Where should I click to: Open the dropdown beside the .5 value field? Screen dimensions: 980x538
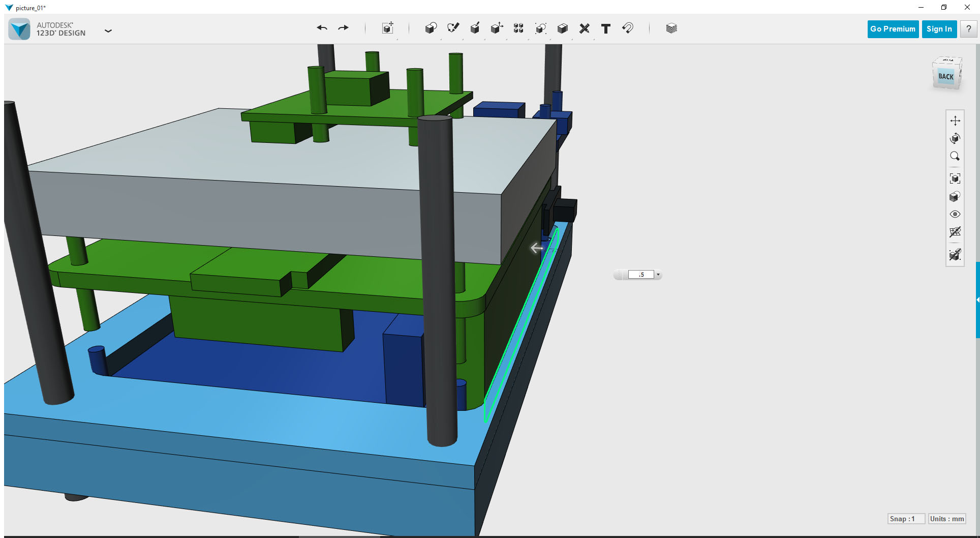tap(658, 274)
